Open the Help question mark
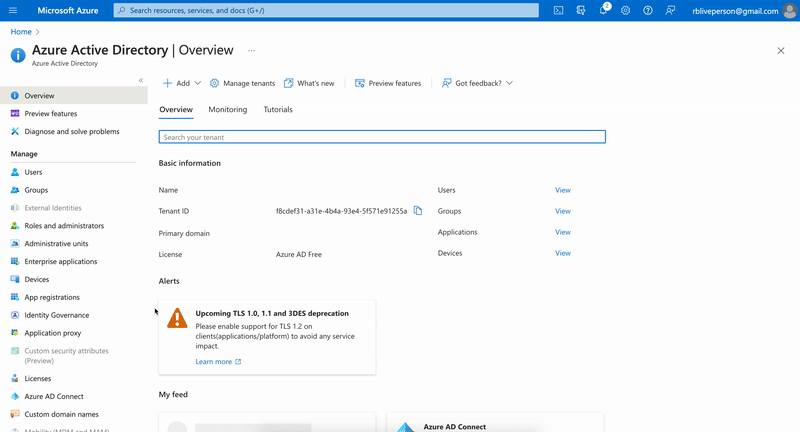Image resolution: width=800 pixels, height=432 pixels. pyautogui.click(x=648, y=10)
